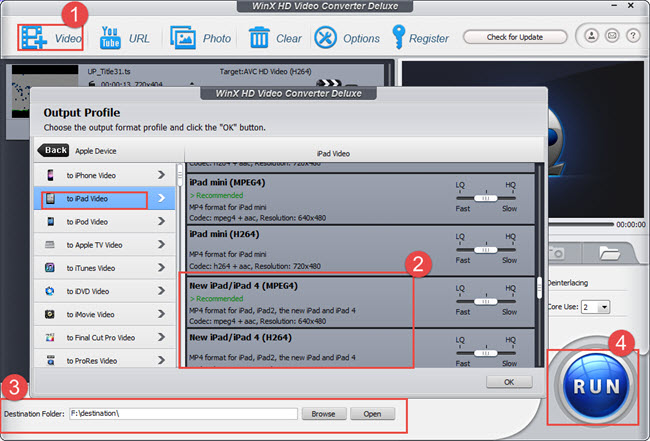Select to iPod Video category
Screen dimensions: 650x441
[x=104, y=221]
